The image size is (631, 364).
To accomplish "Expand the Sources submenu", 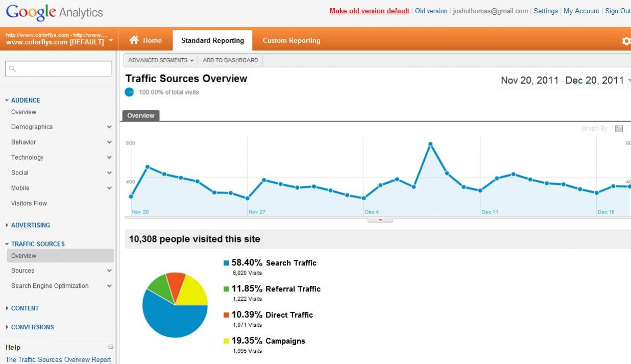I will point(109,271).
